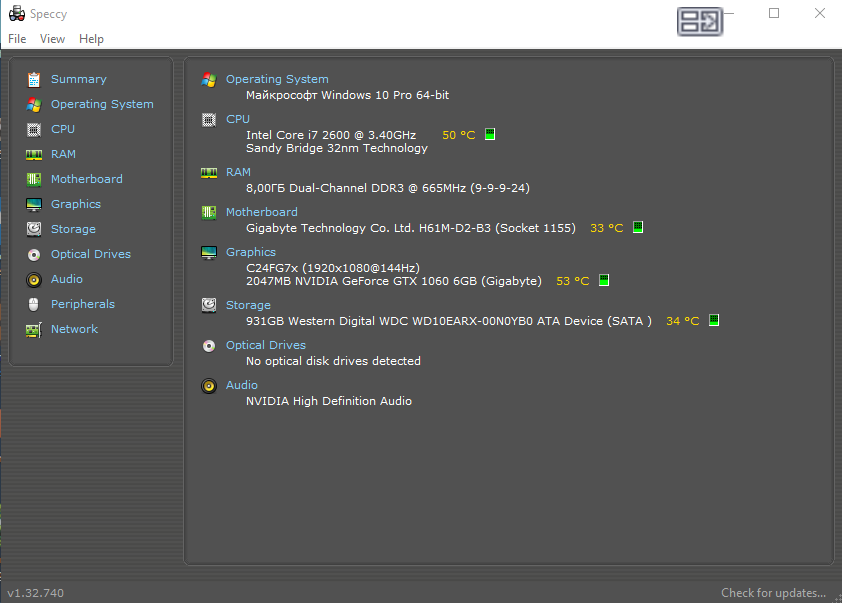The width and height of the screenshot is (842, 603).
Task: Click the Western Digital WDC drive text
Action: tap(448, 321)
